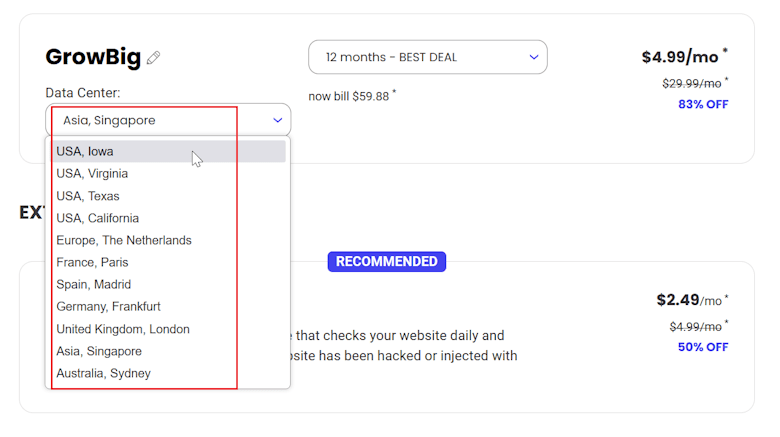
Task: Select Australia, Sydney data center
Action: click(168, 373)
